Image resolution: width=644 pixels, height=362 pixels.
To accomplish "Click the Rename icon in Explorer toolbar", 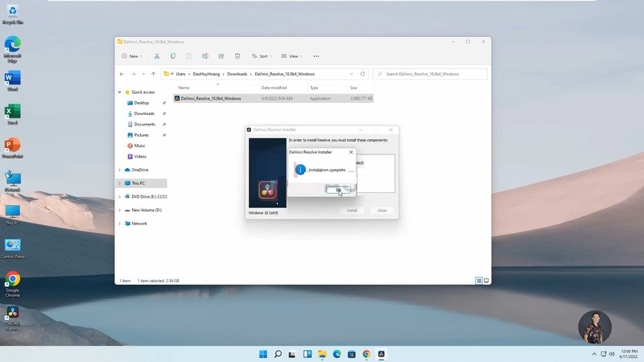I will 205,56.
